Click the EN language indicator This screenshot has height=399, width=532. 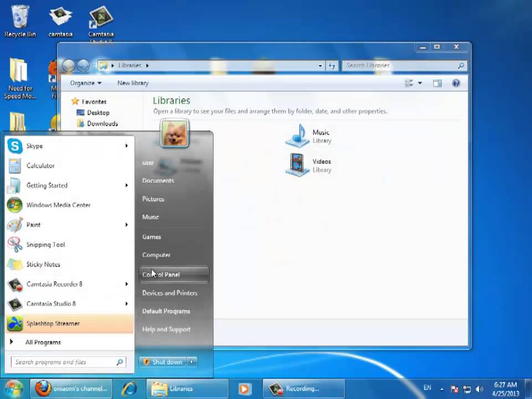[x=427, y=387]
